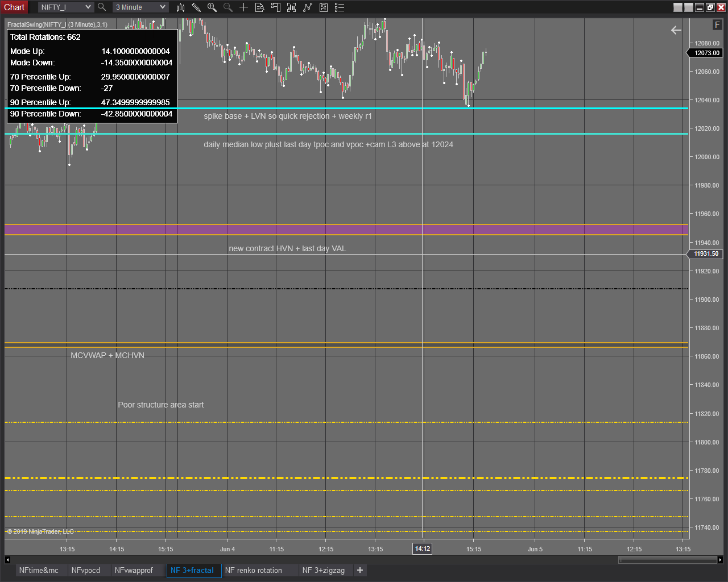This screenshot has width=728, height=582.
Task: Click the 11800.00 price axis label
Action: point(707,442)
